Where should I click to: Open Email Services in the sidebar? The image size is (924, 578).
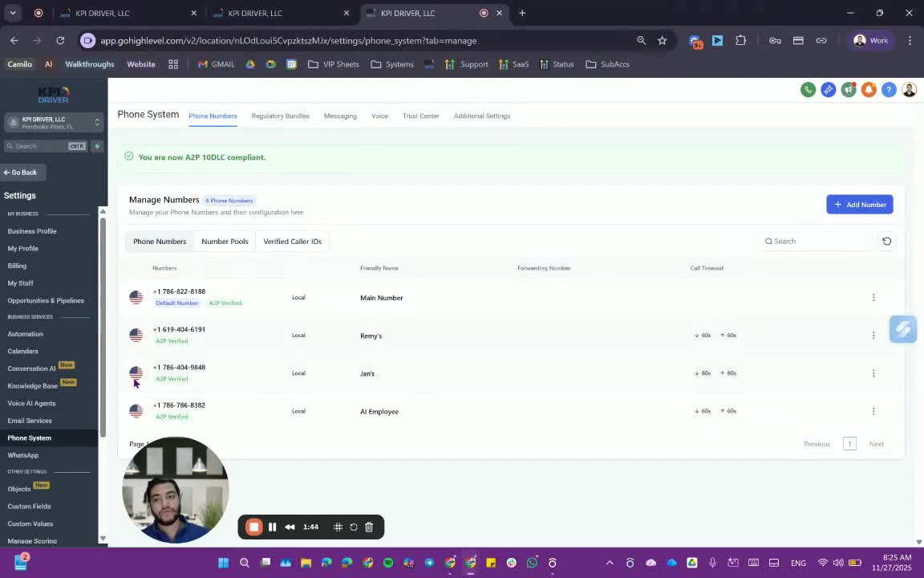[30, 421]
